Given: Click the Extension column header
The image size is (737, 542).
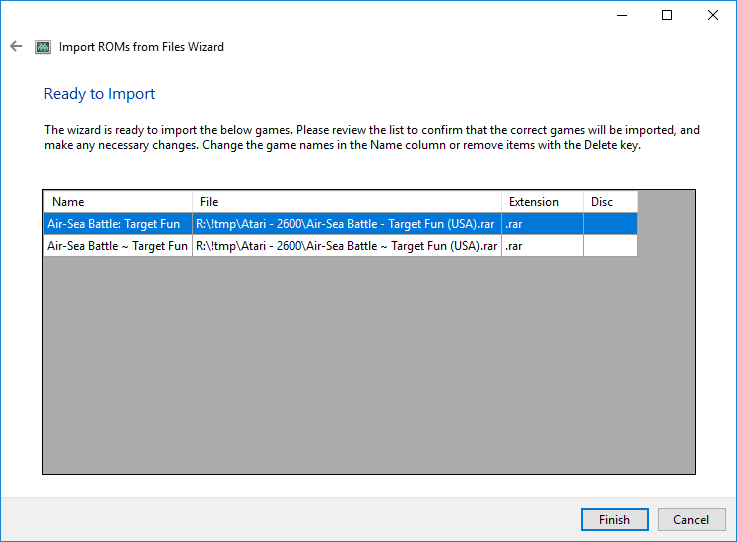Looking at the screenshot, I should 542,202.
